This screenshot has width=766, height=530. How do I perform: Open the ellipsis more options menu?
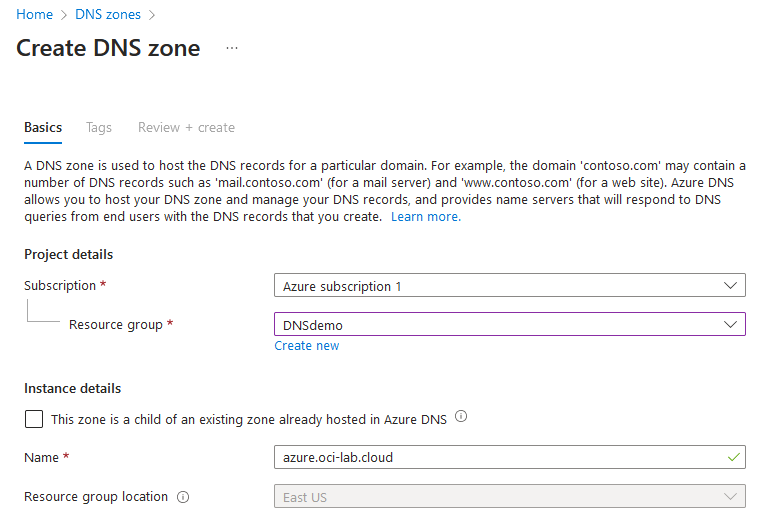(232, 48)
